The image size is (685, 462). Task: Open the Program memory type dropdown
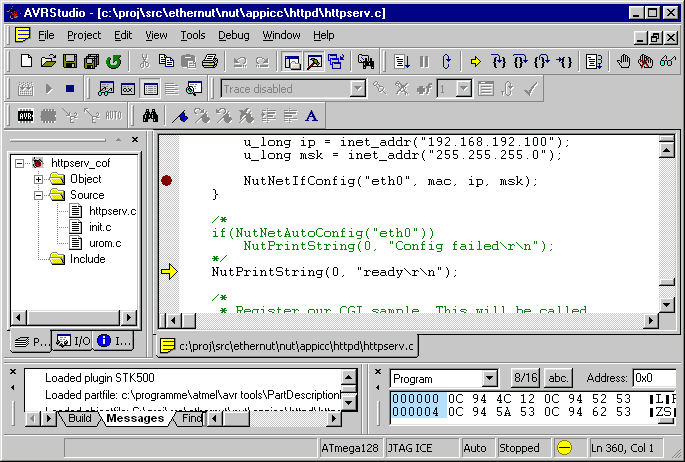[490, 379]
